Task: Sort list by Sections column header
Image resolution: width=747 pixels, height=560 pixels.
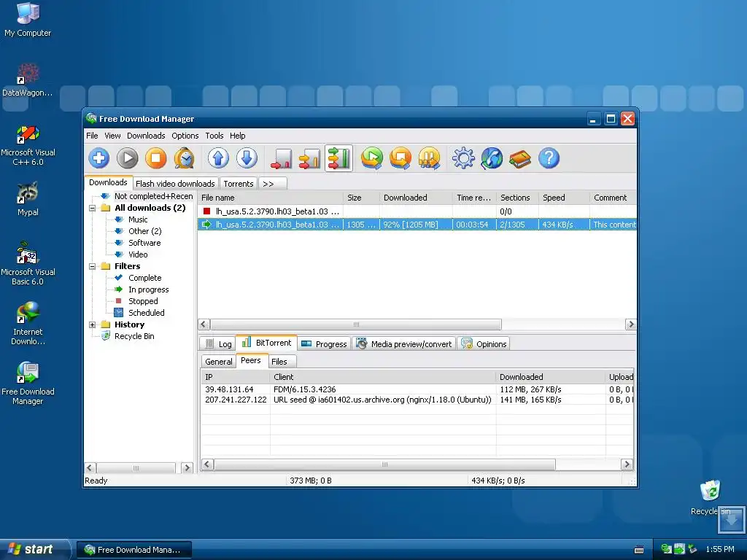Action: tap(517, 198)
